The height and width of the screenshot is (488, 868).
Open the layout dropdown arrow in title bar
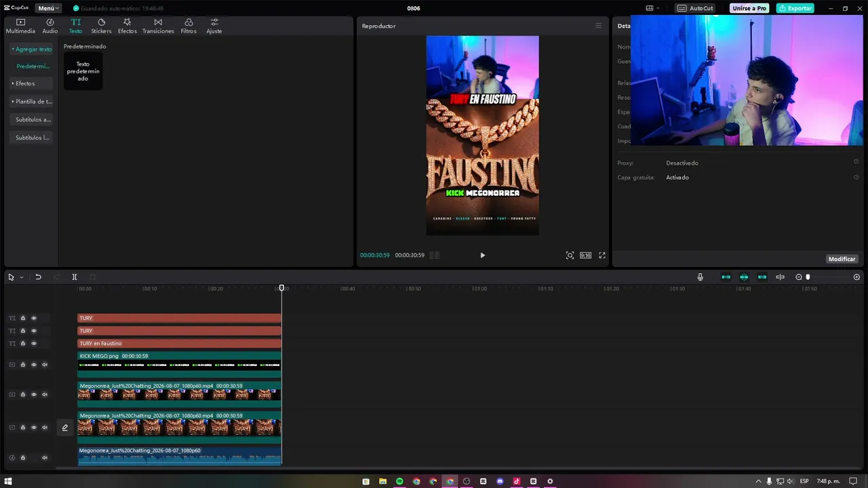point(658,8)
